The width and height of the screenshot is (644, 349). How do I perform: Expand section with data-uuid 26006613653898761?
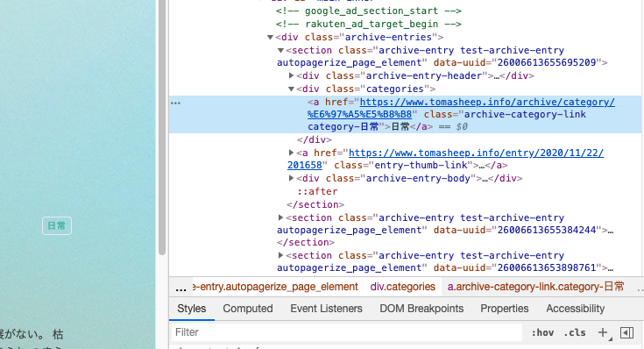(281, 255)
